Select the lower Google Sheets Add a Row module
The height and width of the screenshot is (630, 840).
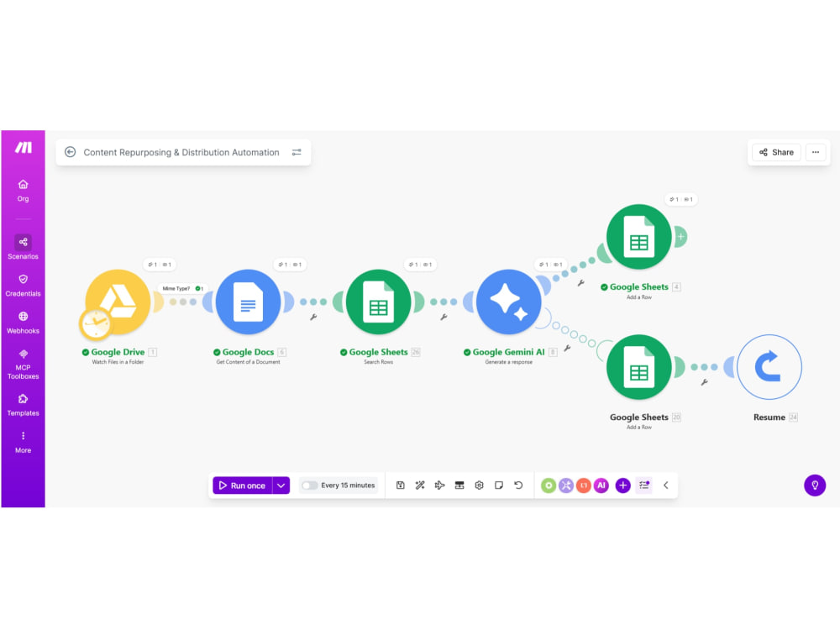pyautogui.click(x=638, y=367)
